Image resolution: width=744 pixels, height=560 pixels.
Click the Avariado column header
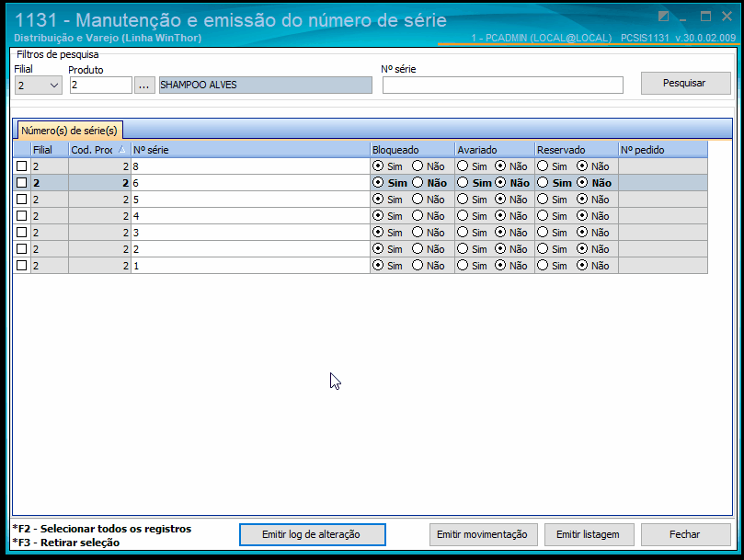495,150
